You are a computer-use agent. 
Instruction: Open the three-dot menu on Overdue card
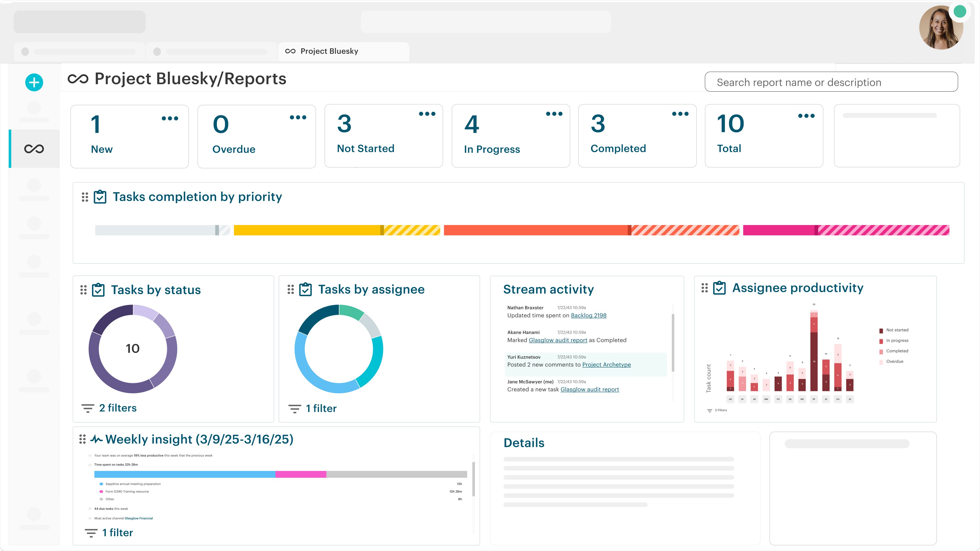point(298,118)
